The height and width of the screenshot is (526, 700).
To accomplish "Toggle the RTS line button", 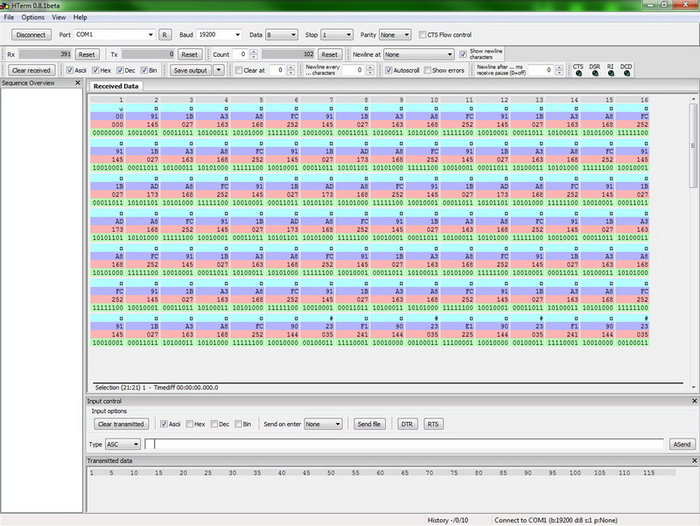I will (433, 424).
